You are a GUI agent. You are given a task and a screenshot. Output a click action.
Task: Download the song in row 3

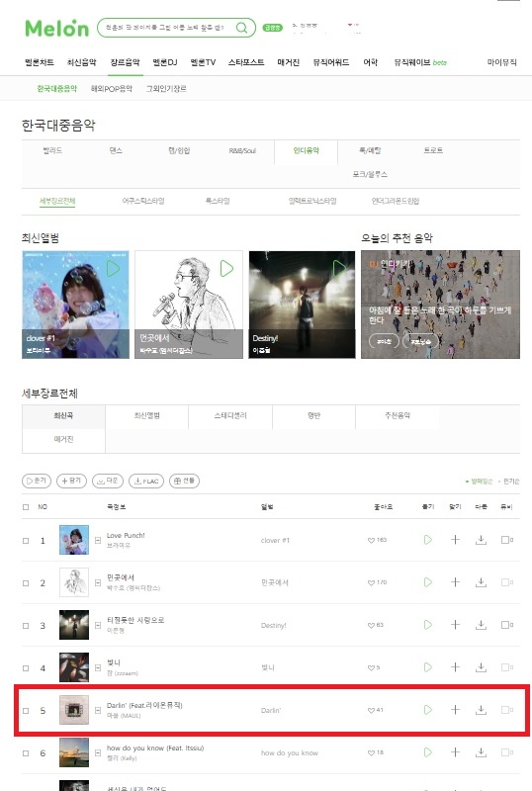[481, 625]
